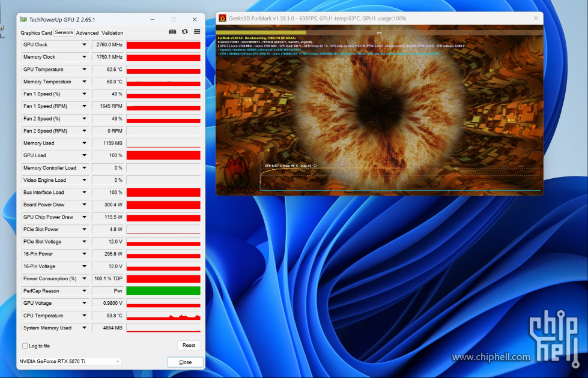The height and width of the screenshot is (378, 588).
Task: Click the 100.1 % TDP value
Action: (108, 279)
